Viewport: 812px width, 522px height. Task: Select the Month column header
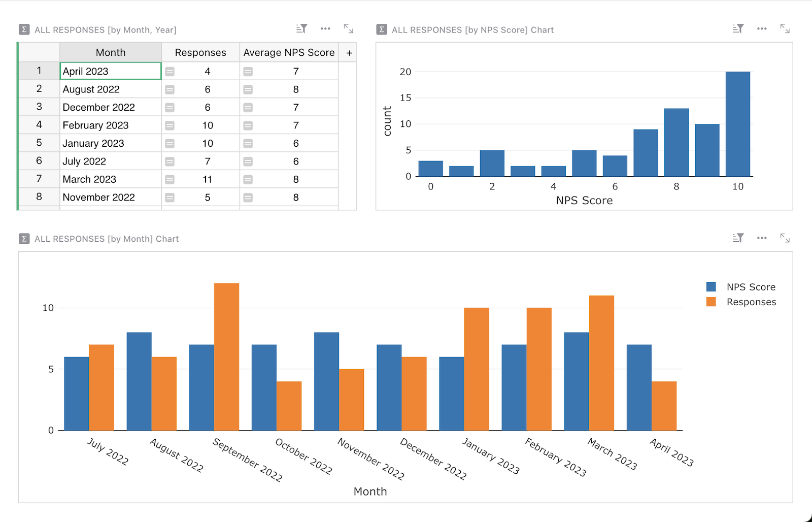tap(110, 52)
